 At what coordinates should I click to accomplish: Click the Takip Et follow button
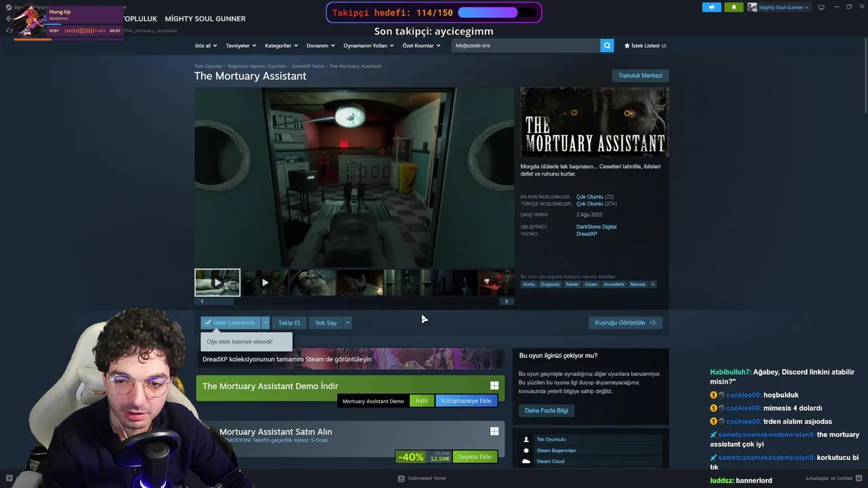coord(289,323)
